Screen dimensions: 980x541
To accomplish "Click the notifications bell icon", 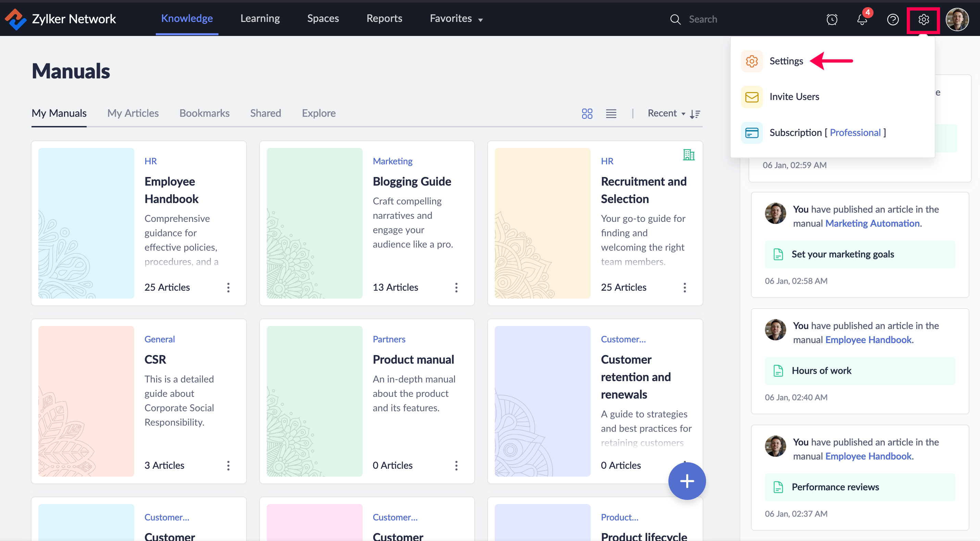I will [862, 19].
